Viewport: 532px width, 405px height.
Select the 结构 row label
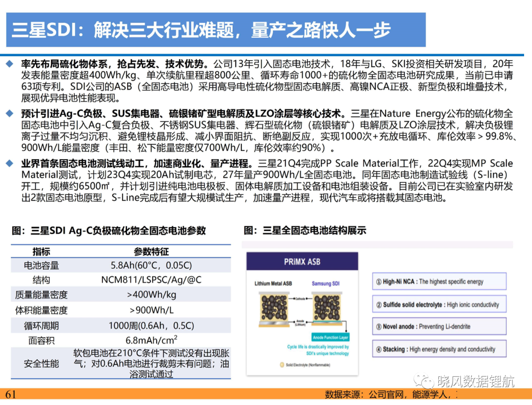(x=41, y=280)
